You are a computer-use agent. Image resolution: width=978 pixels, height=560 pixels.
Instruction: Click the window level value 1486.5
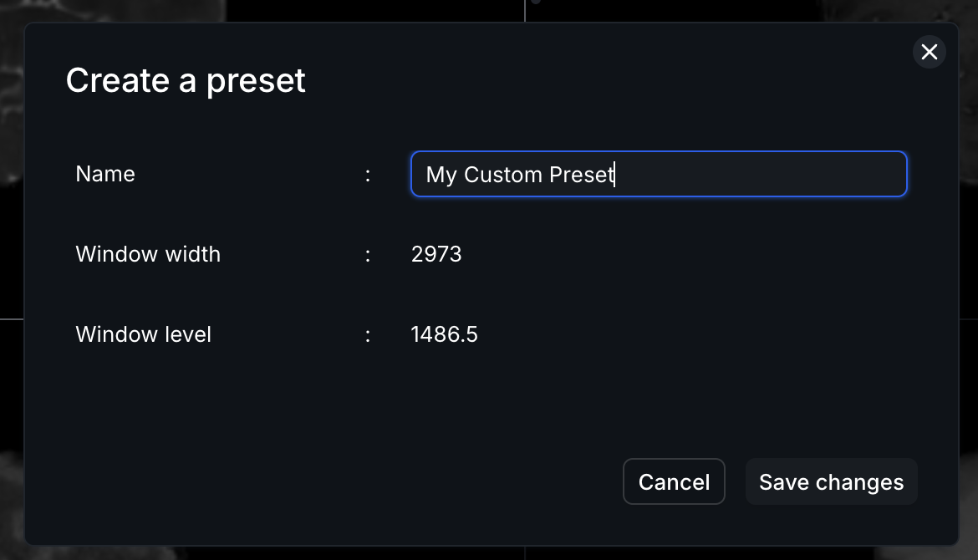(x=444, y=334)
